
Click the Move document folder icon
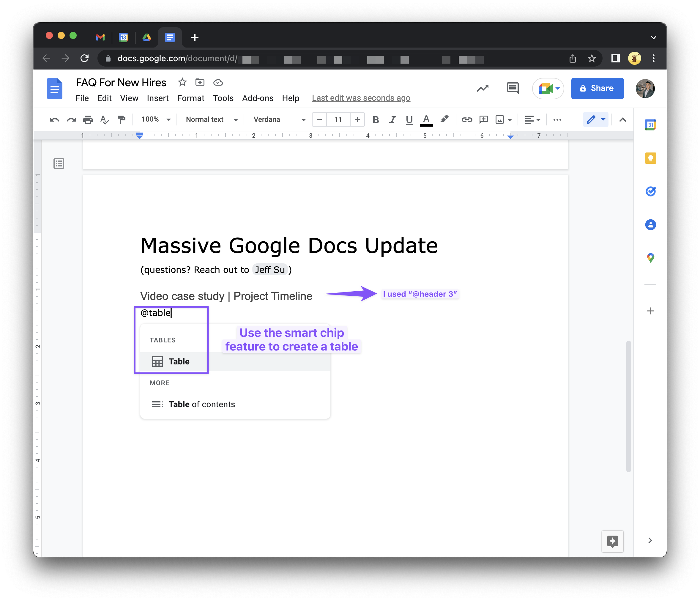[200, 82]
